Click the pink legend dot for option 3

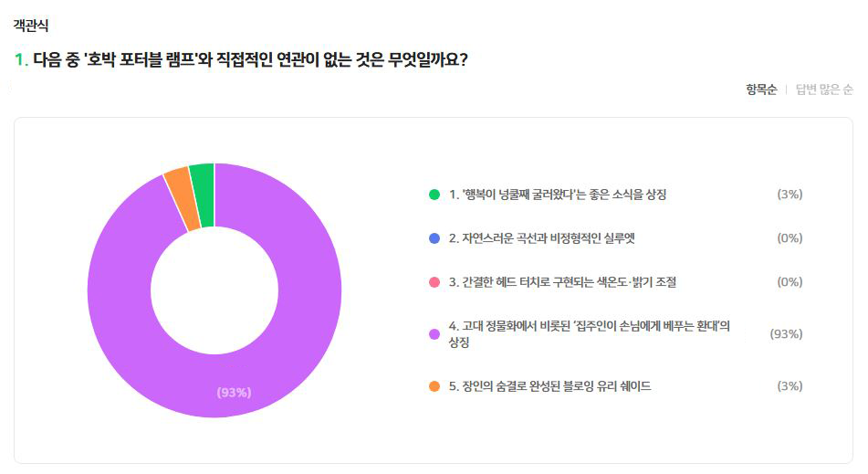click(434, 282)
